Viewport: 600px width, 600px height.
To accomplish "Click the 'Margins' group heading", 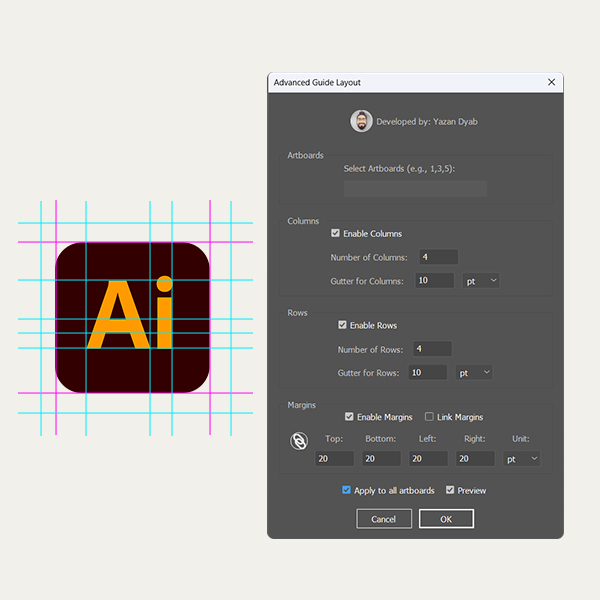I will click(302, 405).
